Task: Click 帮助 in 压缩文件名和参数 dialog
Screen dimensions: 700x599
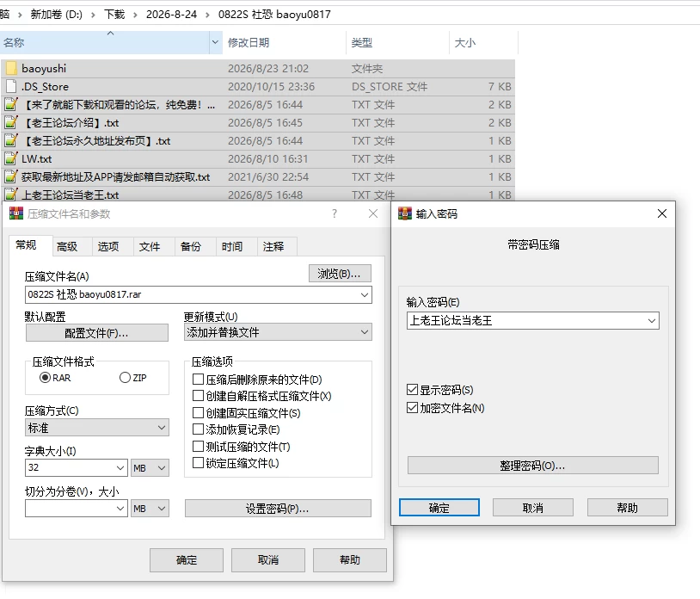Action: click(x=350, y=560)
